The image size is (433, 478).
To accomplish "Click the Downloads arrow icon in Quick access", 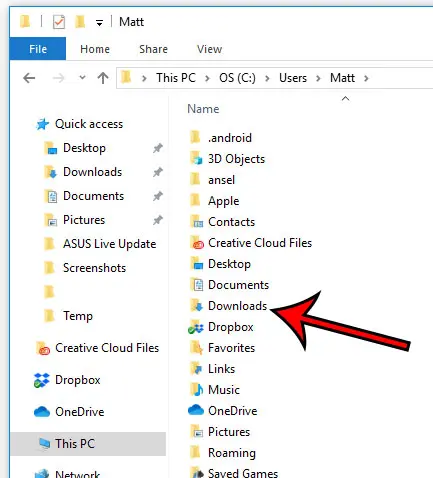I will click(51, 172).
